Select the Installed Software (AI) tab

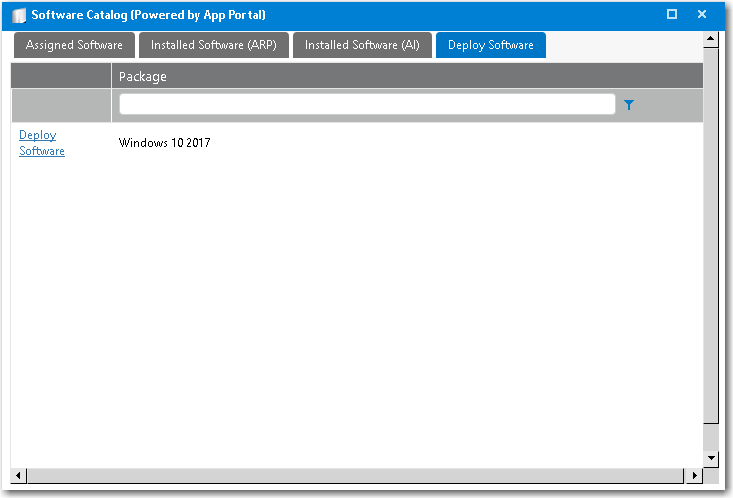[362, 45]
